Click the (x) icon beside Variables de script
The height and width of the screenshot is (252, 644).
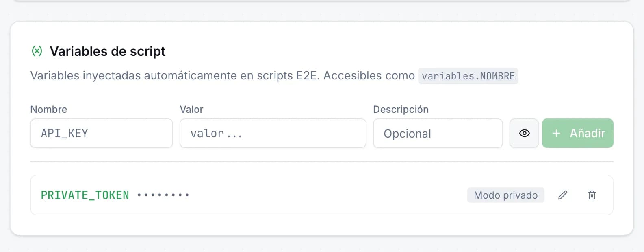[x=37, y=51]
